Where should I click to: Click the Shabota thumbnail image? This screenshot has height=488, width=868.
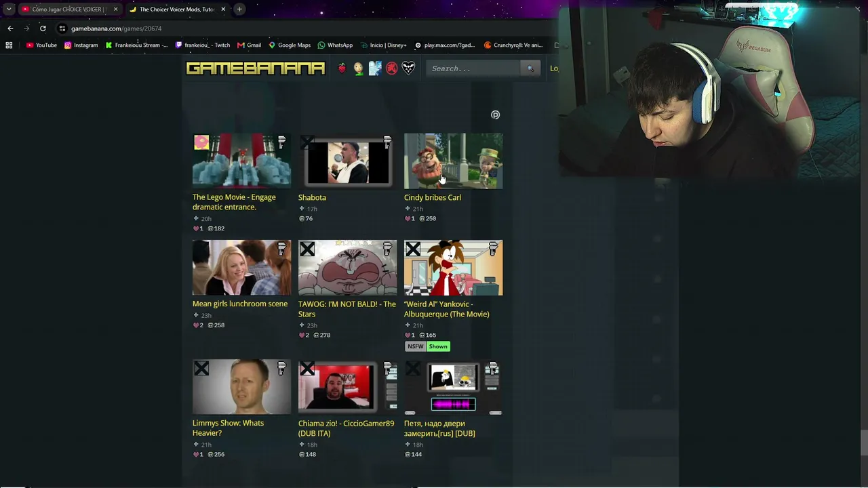tap(348, 161)
